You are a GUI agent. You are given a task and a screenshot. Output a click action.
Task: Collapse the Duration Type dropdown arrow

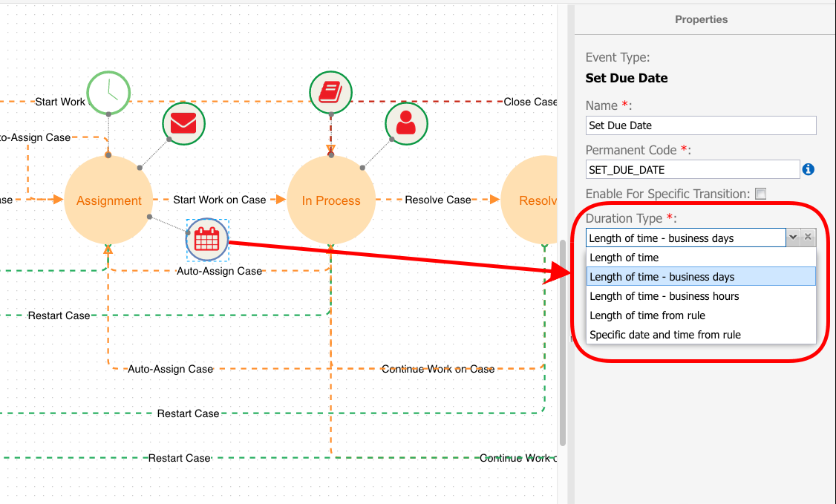click(794, 237)
